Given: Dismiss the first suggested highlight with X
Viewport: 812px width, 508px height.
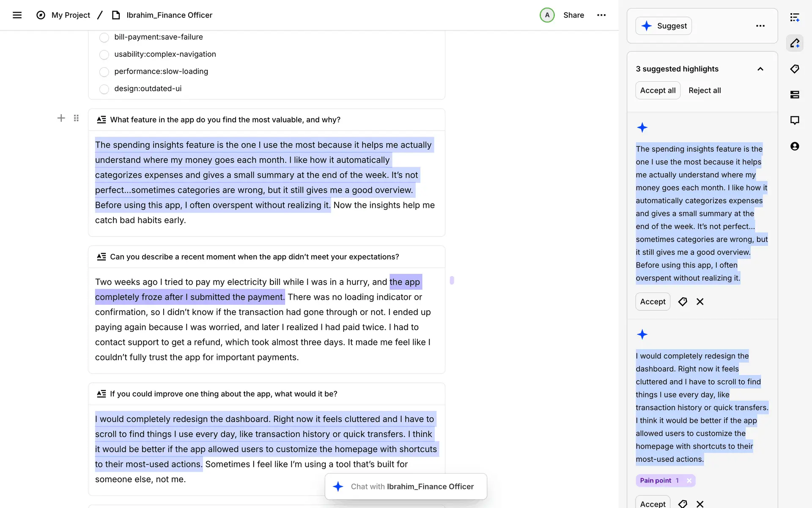Looking at the screenshot, I should point(700,301).
